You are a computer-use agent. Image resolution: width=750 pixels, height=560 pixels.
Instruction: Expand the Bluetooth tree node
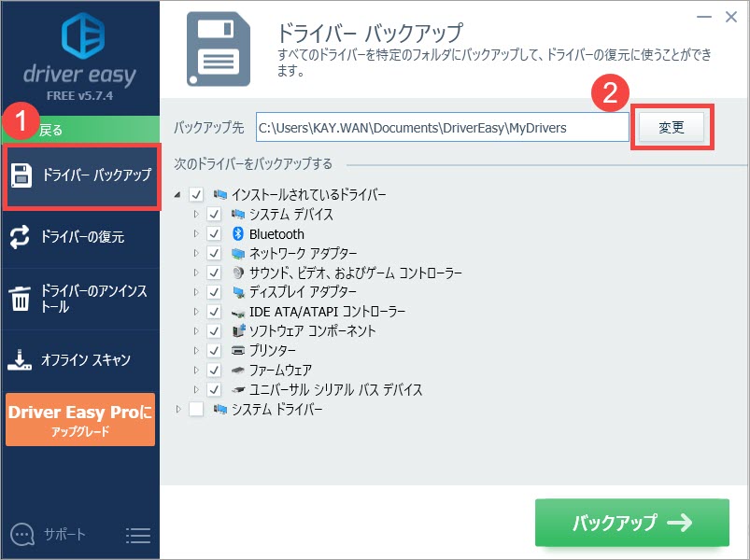(196, 233)
